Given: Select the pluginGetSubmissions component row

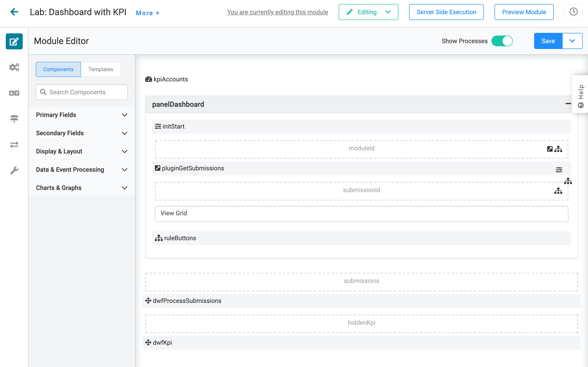Looking at the screenshot, I should 361,168.
